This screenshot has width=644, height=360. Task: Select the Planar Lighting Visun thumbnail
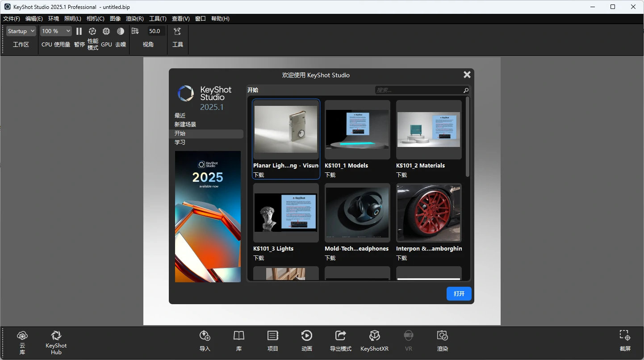pyautogui.click(x=286, y=130)
